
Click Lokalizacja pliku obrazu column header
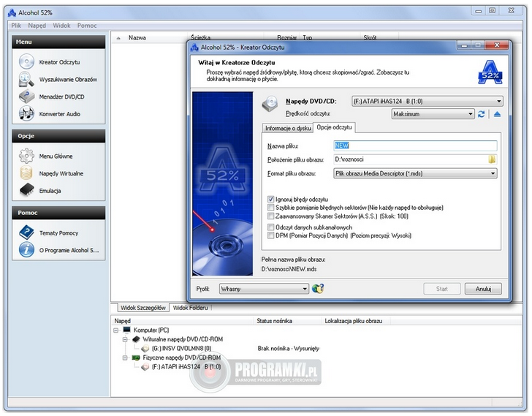(x=356, y=321)
